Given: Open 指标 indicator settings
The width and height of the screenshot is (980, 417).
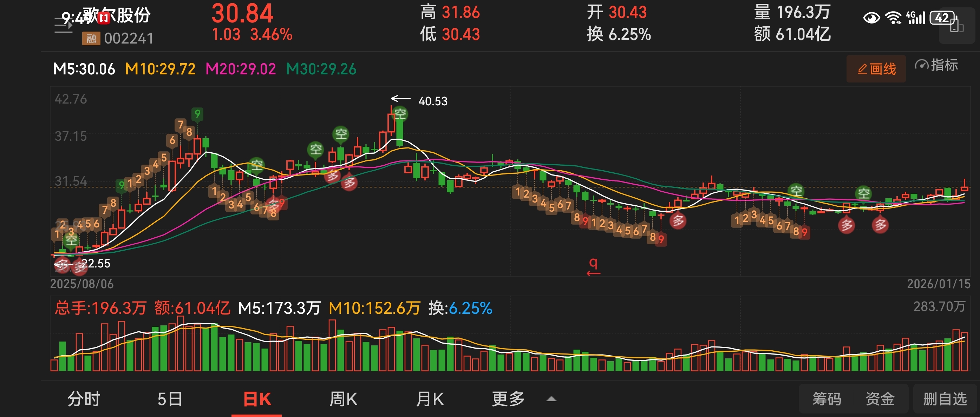Looking at the screenshot, I should point(936,65).
